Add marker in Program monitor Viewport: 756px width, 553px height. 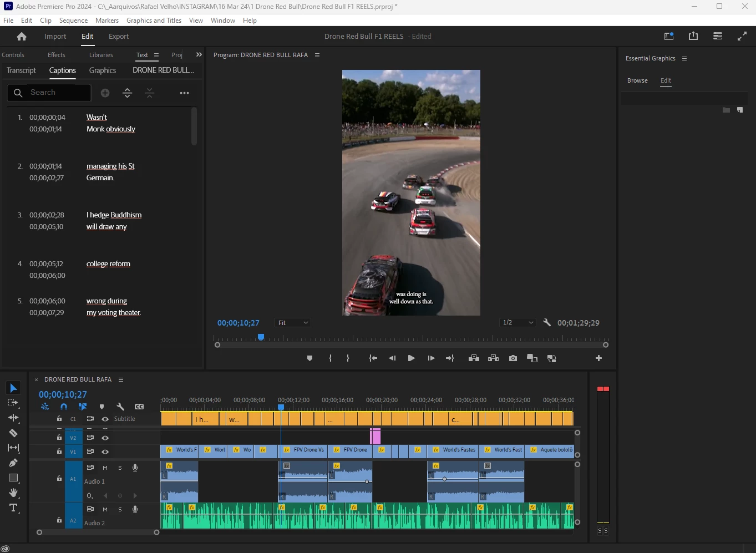[309, 358]
